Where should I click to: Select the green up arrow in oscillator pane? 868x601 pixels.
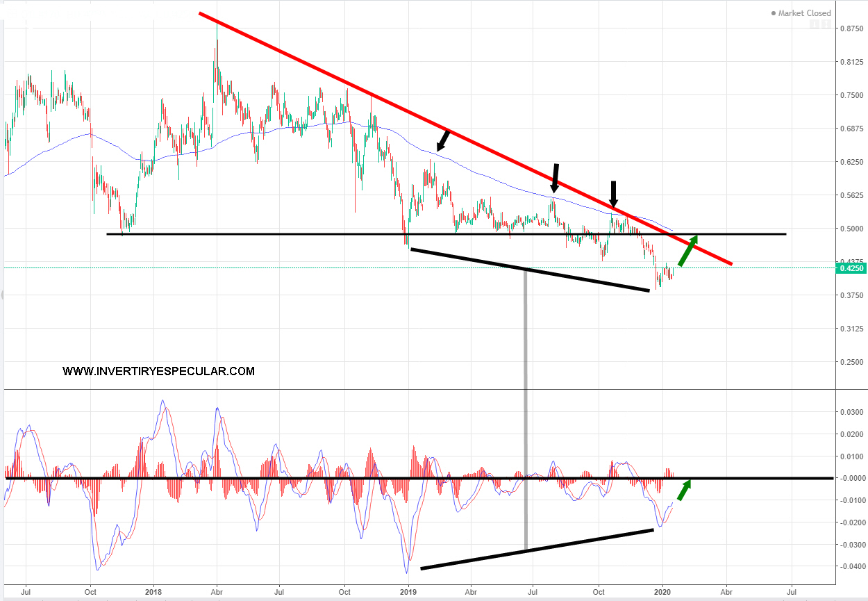[x=684, y=489]
